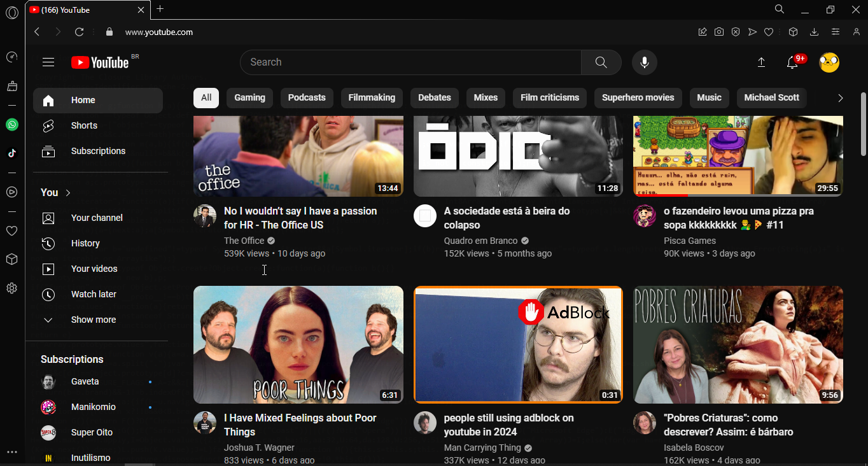Open Opera sidebar settings gear

click(x=12, y=288)
